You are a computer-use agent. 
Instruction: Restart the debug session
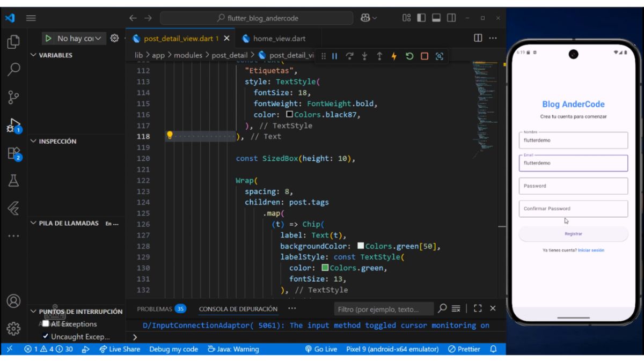(409, 56)
